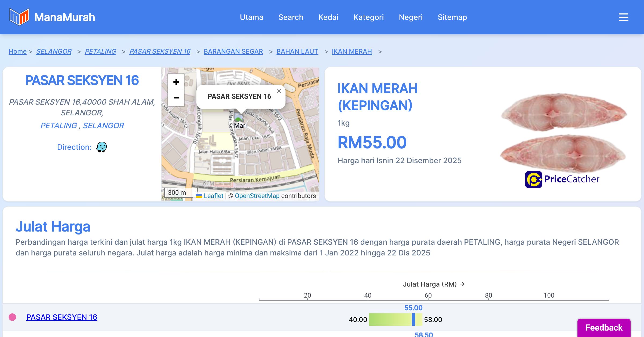Click the PriceCatcher logo

tap(562, 179)
